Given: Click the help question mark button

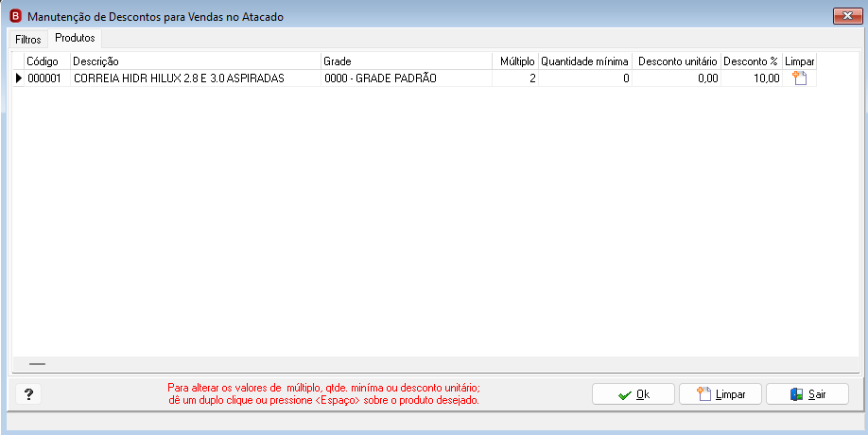Looking at the screenshot, I should (x=28, y=394).
